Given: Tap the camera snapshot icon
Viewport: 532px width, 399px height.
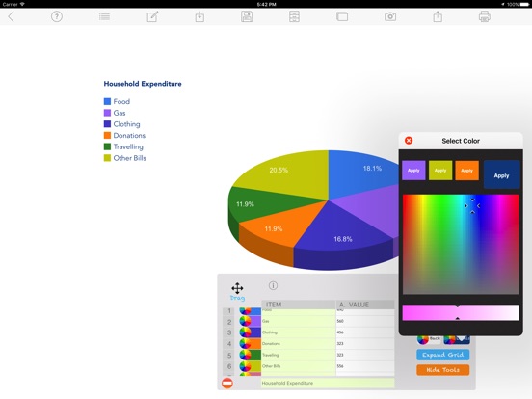Looking at the screenshot, I should point(390,16).
